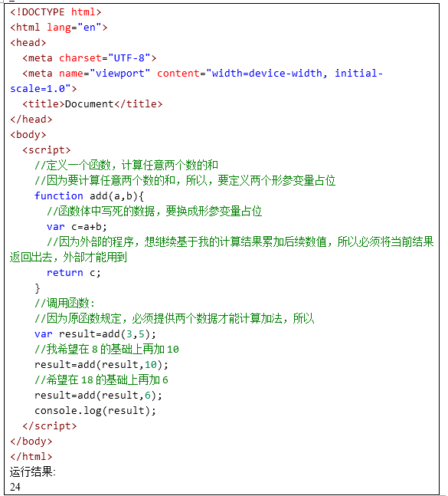
Task: Click the meta charset="UTF-8" line
Action: 90,58
